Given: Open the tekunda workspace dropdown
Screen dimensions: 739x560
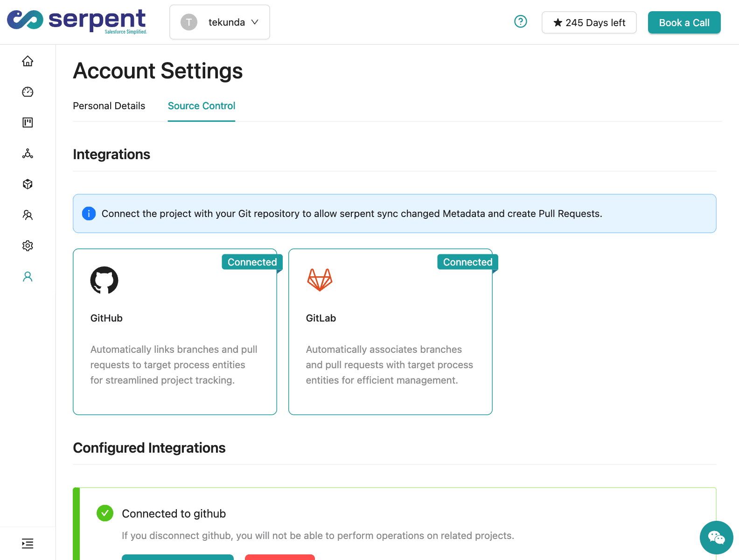Looking at the screenshot, I should [x=220, y=22].
